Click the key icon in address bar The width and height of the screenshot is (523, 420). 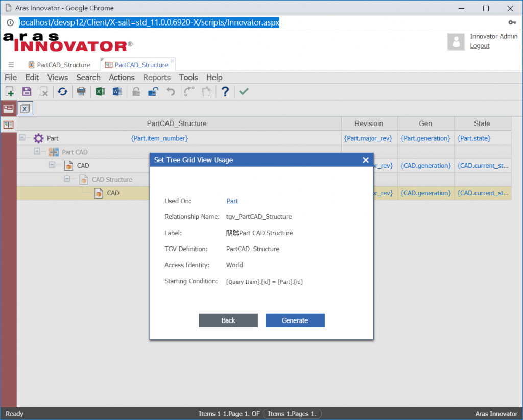(x=512, y=22)
